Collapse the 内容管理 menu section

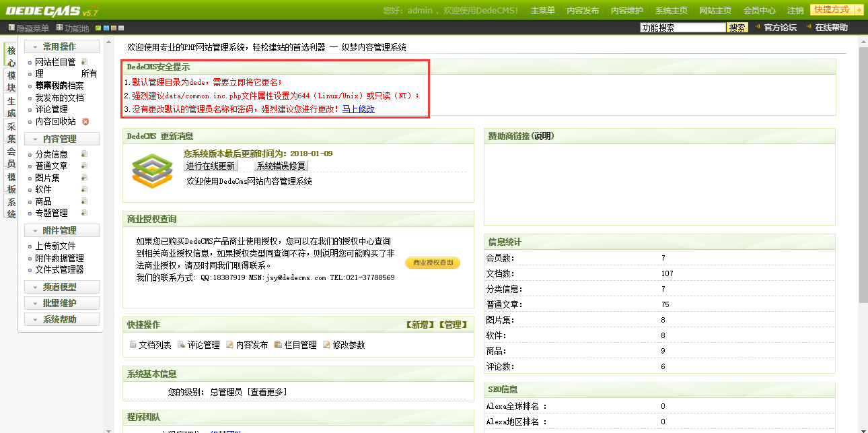point(62,139)
